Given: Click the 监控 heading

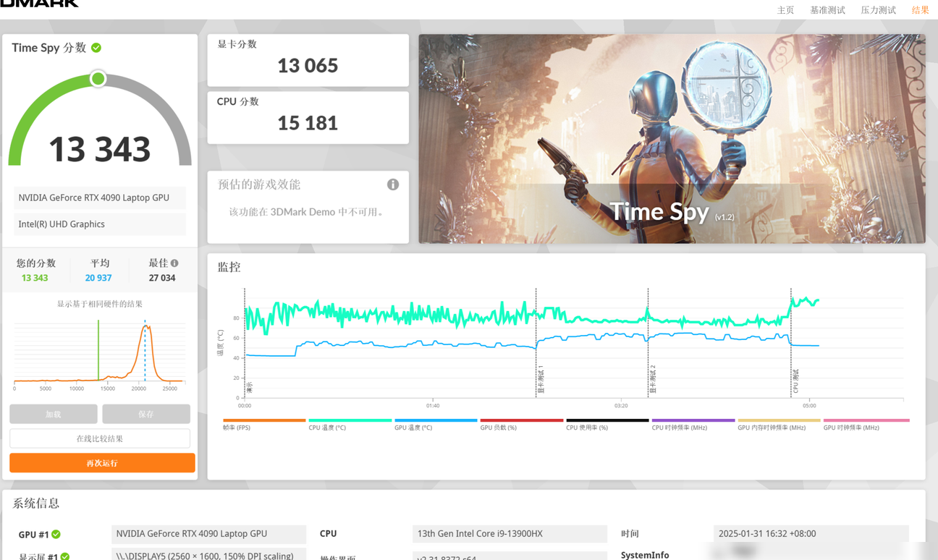Looking at the screenshot, I should click(229, 267).
